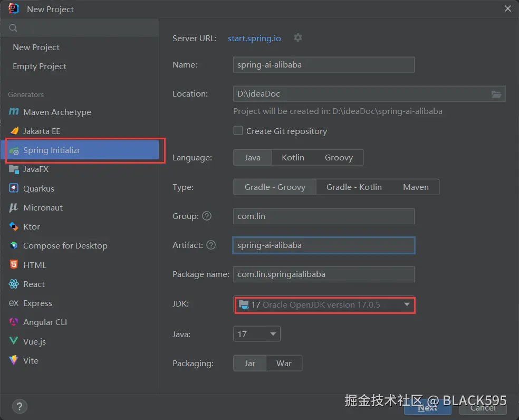This screenshot has width=519, height=420.
Task: Select the HTML generator label
Action: click(x=35, y=265)
